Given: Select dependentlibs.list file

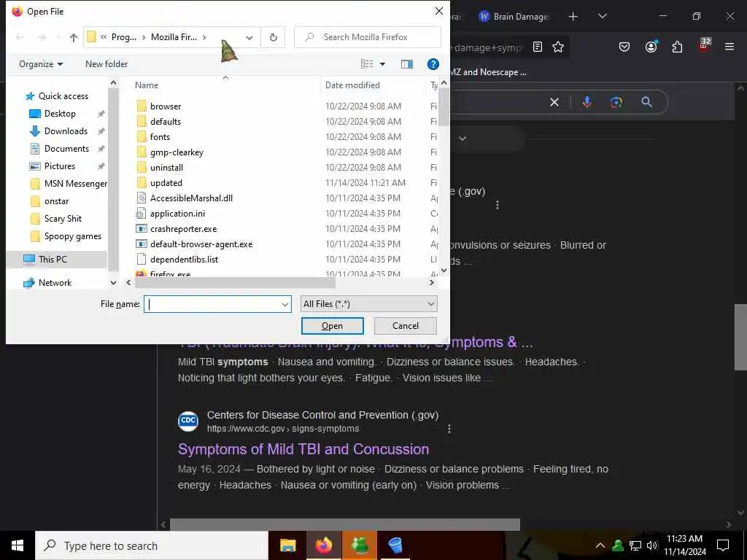Looking at the screenshot, I should pos(184,260).
